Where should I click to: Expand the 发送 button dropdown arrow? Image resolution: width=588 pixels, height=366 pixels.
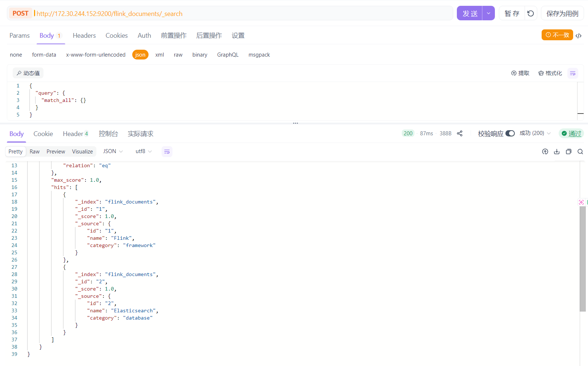coord(488,13)
